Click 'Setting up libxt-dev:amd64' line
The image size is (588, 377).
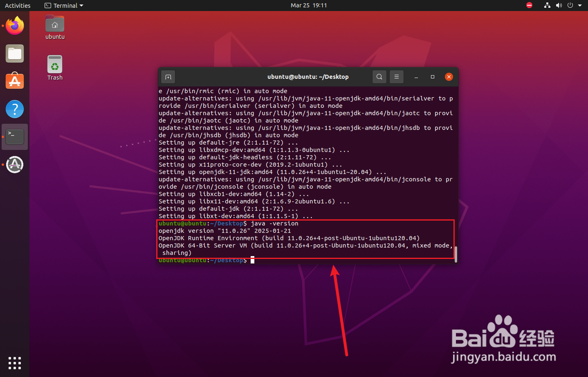pos(236,216)
